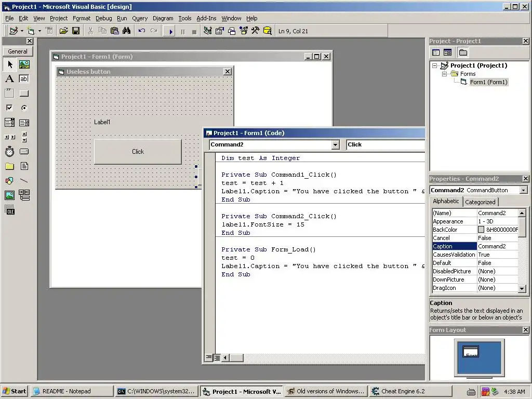532x399 pixels.
Task: Click View Code icon in Project panel
Action: pyautogui.click(x=436, y=52)
